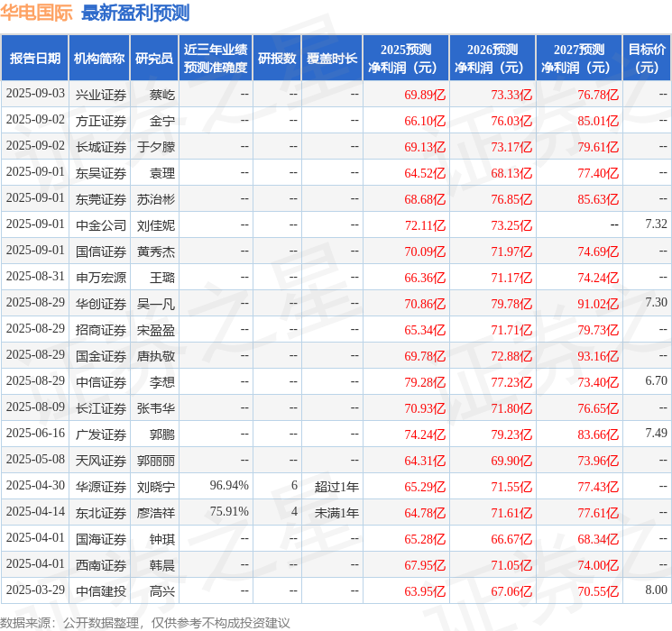This screenshot has height=631, width=672.
Task: Click the 兴业证券 institution cell
Action: [101, 95]
